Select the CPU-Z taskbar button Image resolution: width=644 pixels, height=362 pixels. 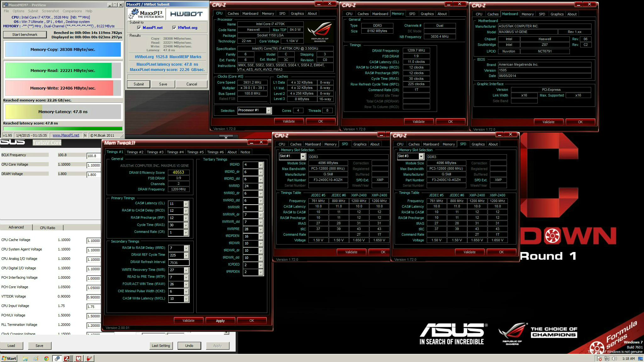pos(67,359)
